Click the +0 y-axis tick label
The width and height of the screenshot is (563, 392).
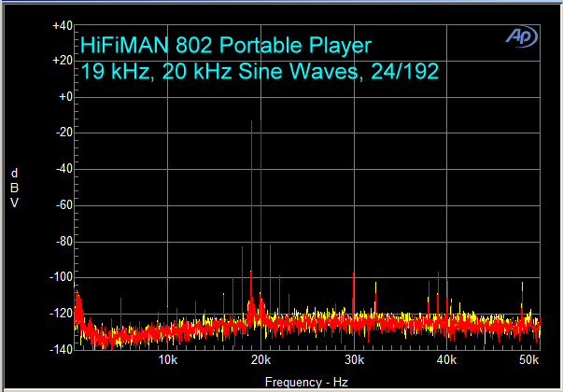click(65, 97)
